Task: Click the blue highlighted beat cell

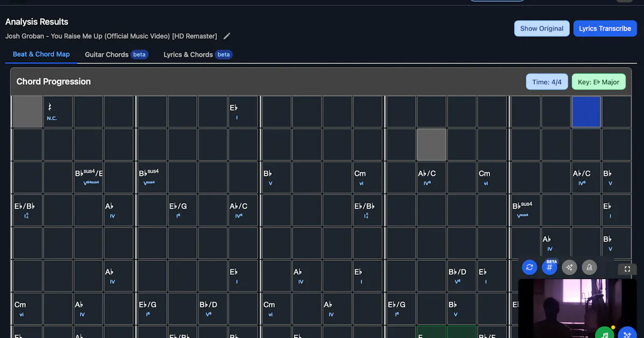Action: (x=586, y=112)
